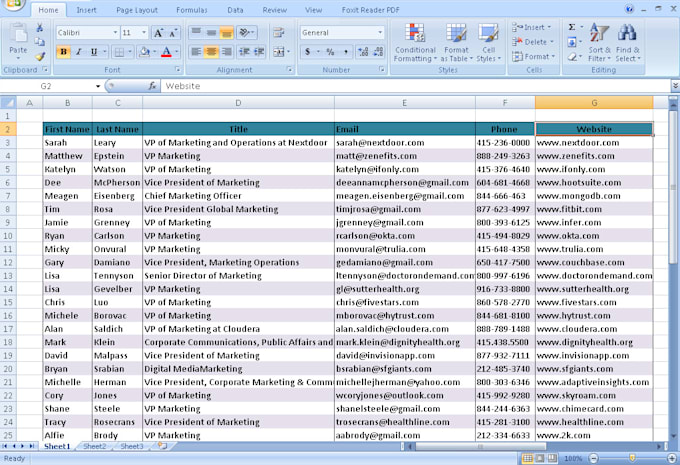The height and width of the screenshot is (465, 680).
Task: Set Align Text Left
Action: point(196,52)
